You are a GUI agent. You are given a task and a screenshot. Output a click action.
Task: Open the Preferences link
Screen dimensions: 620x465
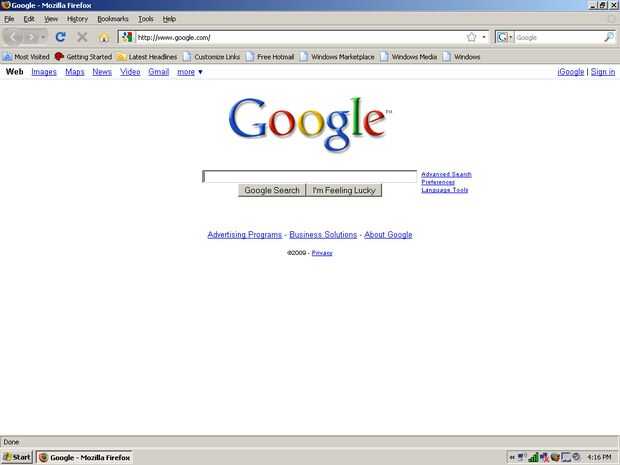pos(438,182)
